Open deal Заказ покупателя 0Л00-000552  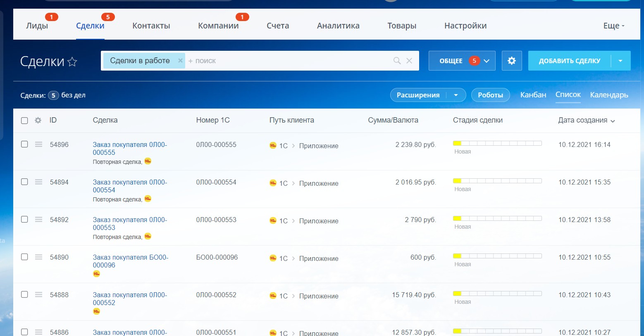pos(130,299)
